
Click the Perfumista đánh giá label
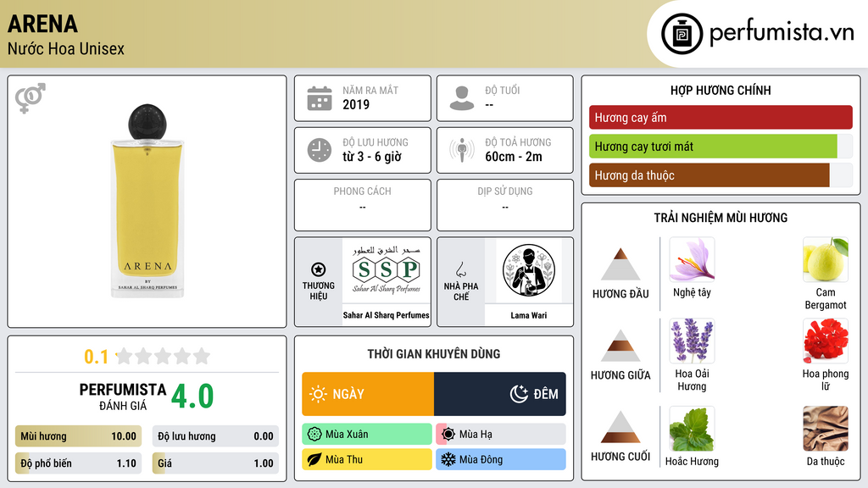pos(123,396)
